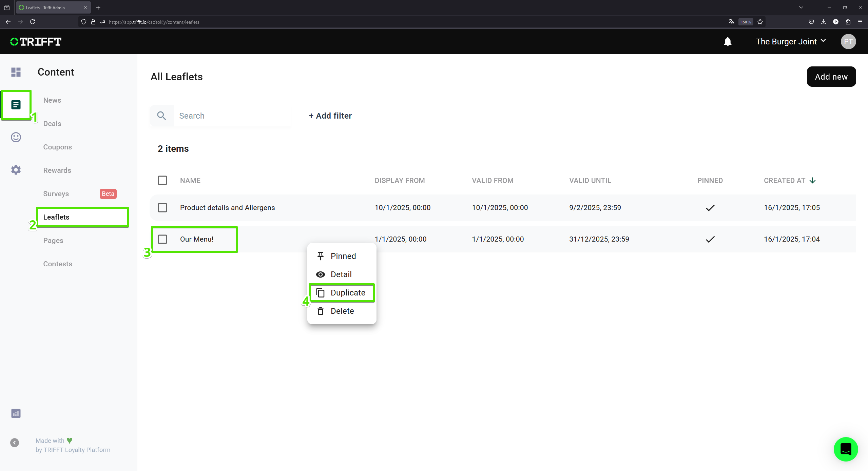This screenshot has width=868, height=471.
Task: Open the dashboard grid icon in sidebar
Action: [x=16, y=72]
